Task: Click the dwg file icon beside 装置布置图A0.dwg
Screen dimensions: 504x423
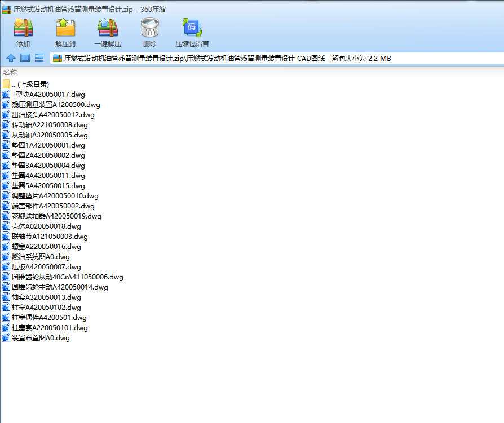Action: point(6,337)
